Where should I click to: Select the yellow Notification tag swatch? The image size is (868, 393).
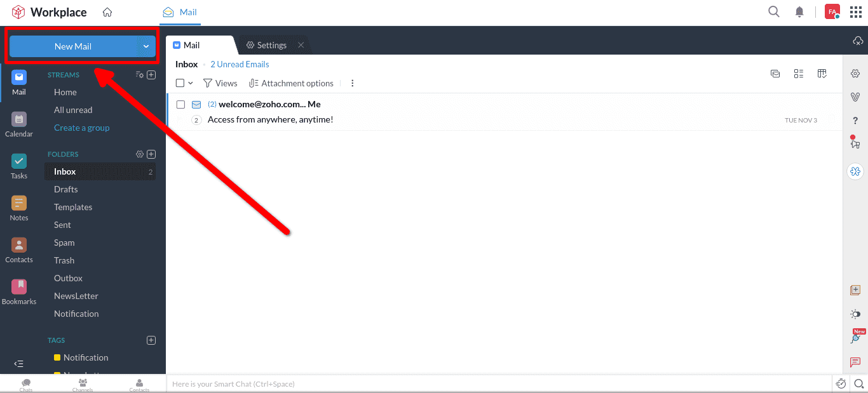(x=57, y=357)
